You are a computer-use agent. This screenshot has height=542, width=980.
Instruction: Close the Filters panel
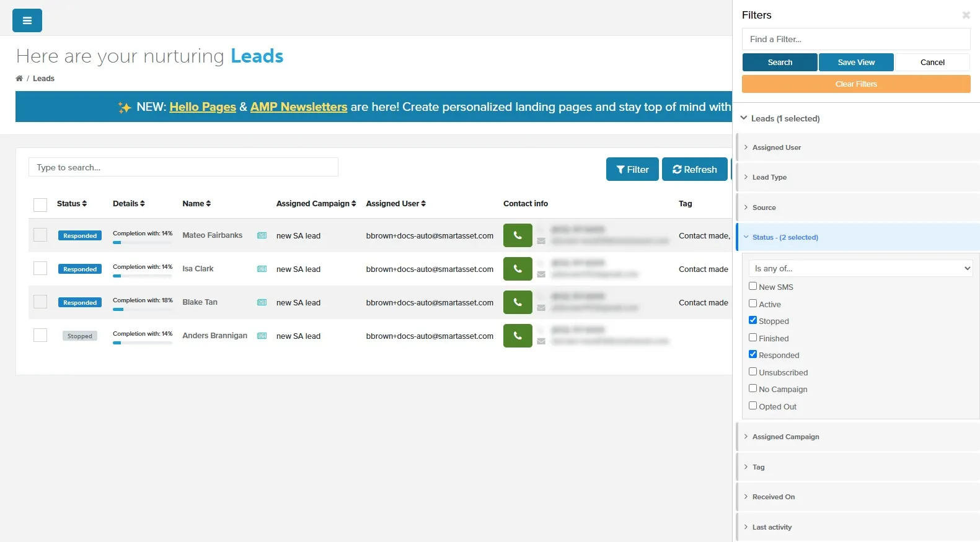966,15
